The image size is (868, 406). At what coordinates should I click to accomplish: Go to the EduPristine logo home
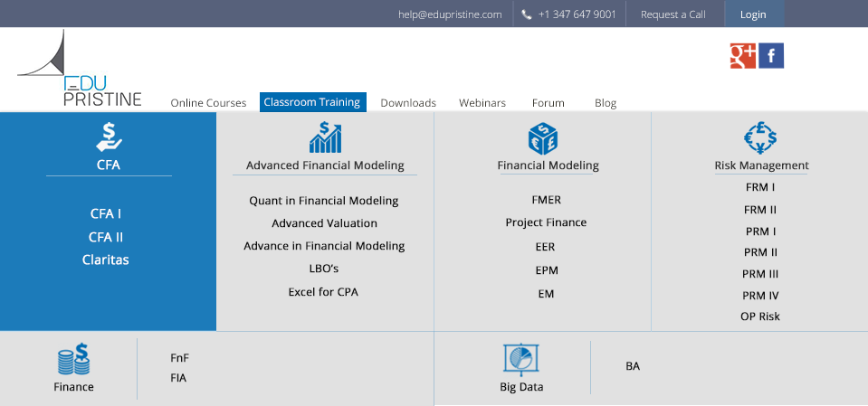pos(80,68)
